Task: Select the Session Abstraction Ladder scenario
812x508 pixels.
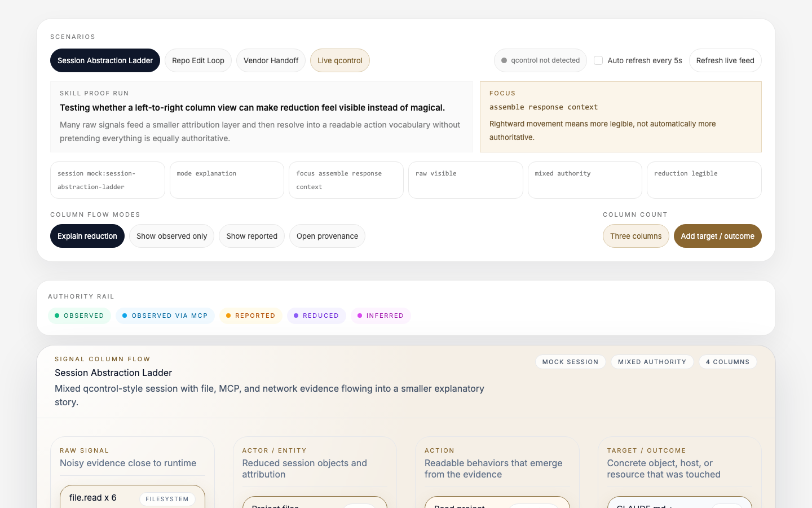Action: point(105,60)
